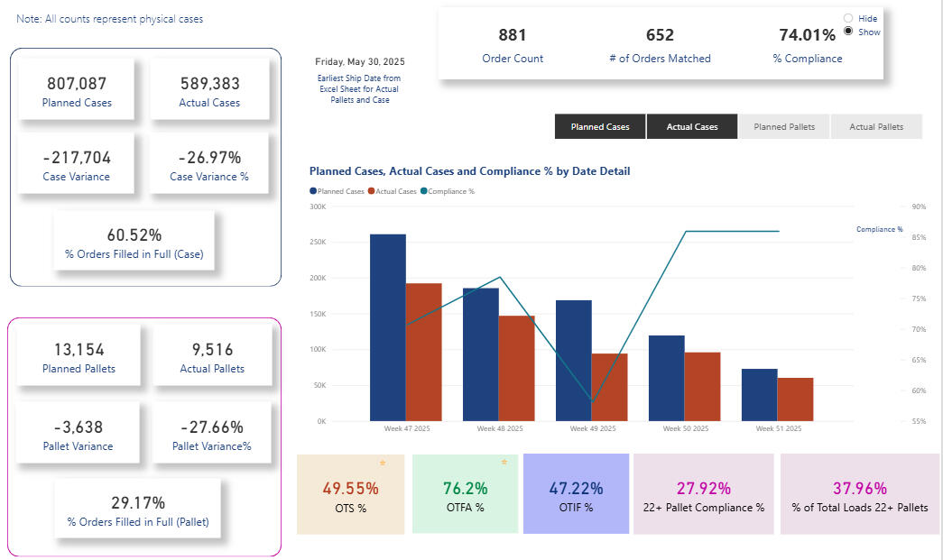Switch to the Actual Cases tab
The width and height of the screenshot is (943, 560).
click(692, 127)
